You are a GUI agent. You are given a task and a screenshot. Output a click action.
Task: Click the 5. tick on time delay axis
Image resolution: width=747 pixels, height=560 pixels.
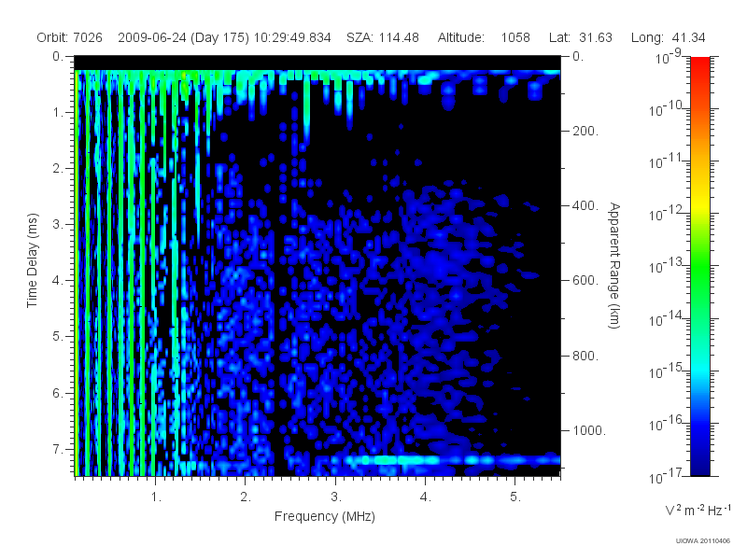pyautogui.click(x=58, y=337)
